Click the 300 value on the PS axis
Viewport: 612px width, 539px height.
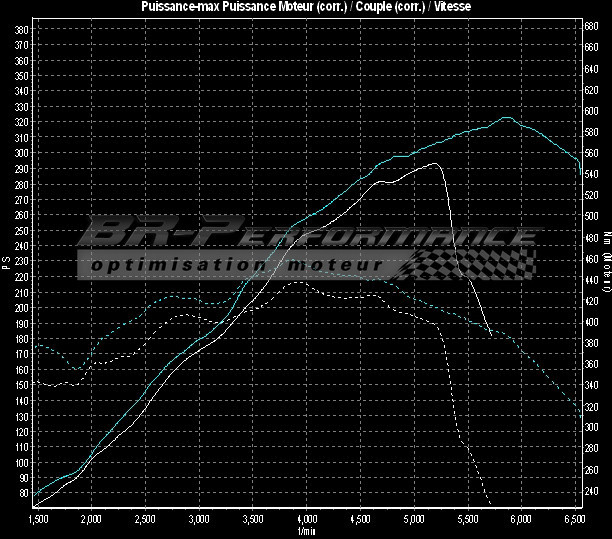click(21, 153)
